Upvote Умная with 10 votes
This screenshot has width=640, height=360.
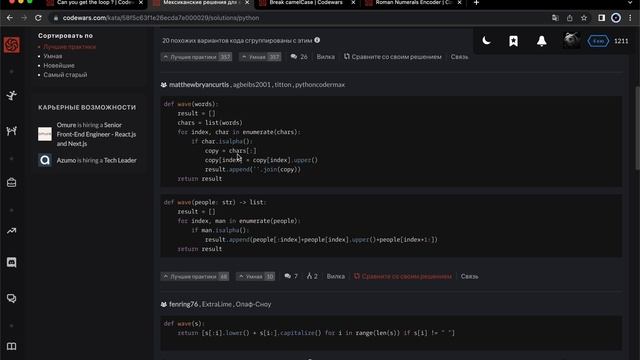click(x=256, y=276)
